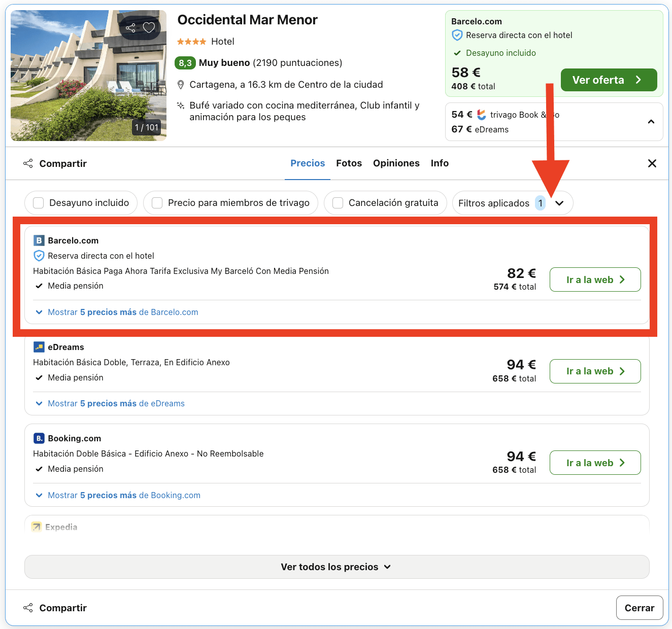
Task: Click the green 'Ver oferta' button
Action: point(609,80)
